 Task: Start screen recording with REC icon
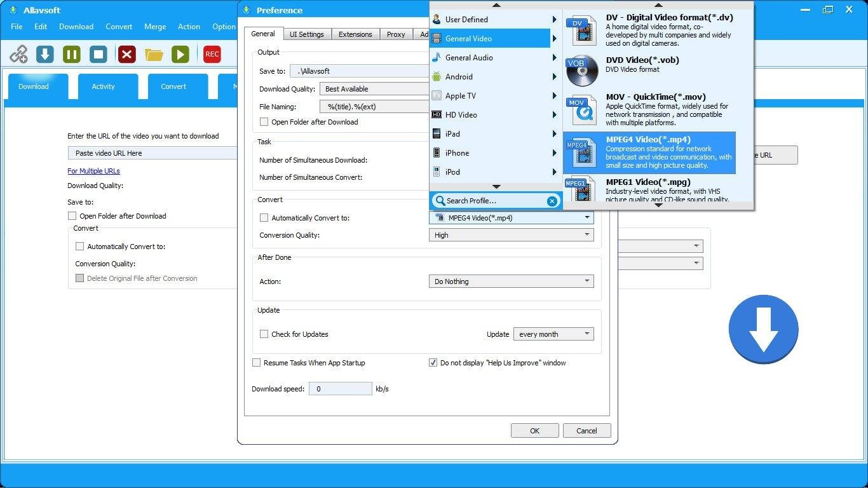pyautogui.click(x=212, y=55)
